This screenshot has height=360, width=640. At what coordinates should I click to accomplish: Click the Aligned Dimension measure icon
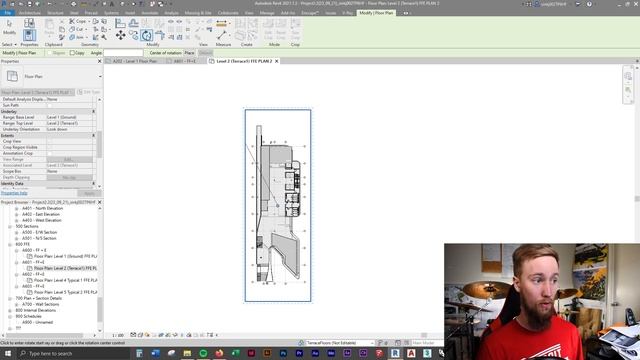[221, 23]
